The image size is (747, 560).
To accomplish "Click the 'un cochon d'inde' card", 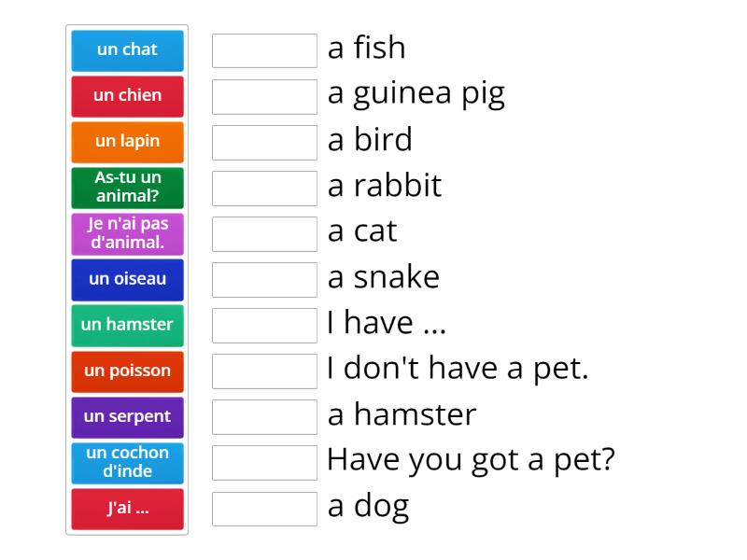I will (x=127, y=463).
